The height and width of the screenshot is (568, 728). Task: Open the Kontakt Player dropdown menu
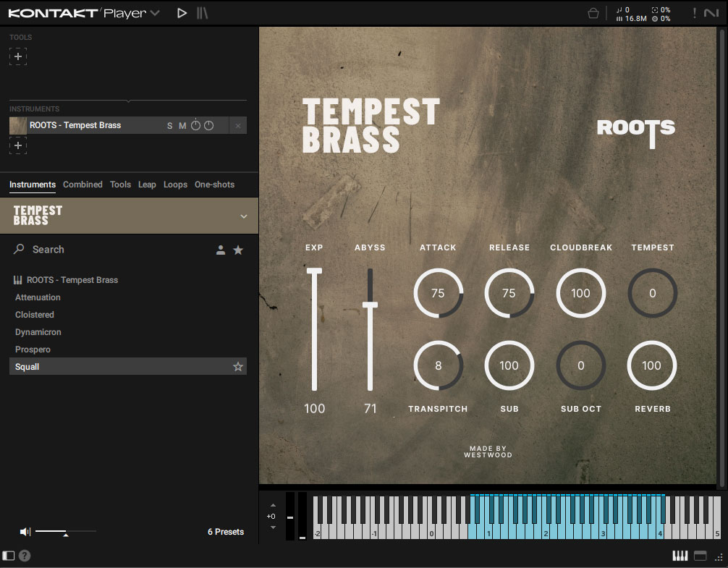tap(153, 12)
